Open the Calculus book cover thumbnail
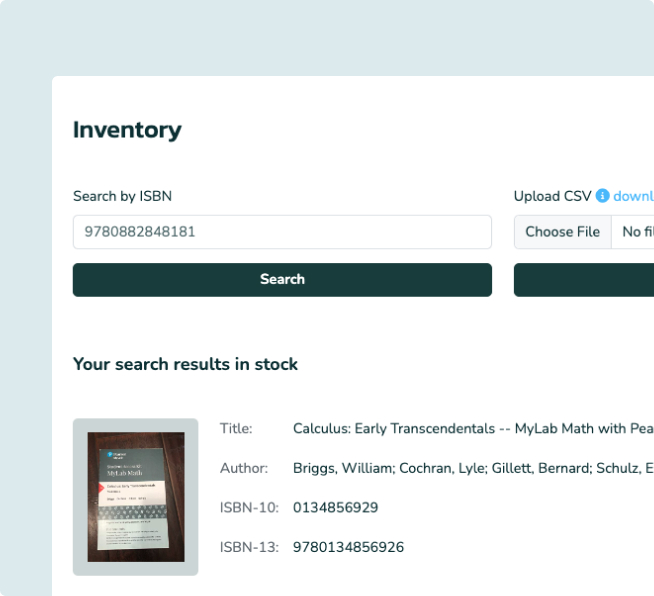 (136, 497)
